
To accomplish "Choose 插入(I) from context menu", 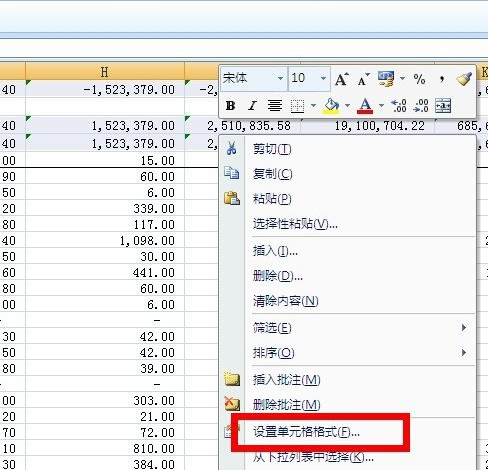I will point(347,251).
